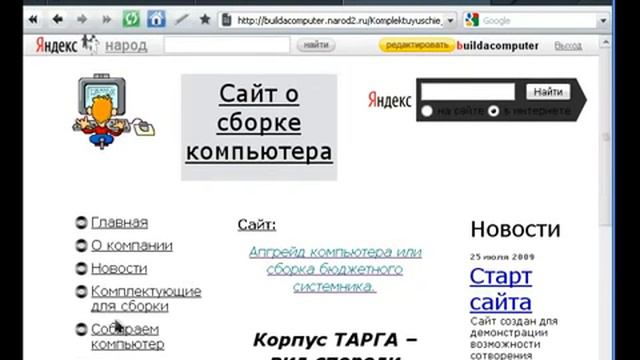Bookmark page with the star icon
Viewport: 640px width, 360px height.
pyautogui.click(x=205, y=19)
